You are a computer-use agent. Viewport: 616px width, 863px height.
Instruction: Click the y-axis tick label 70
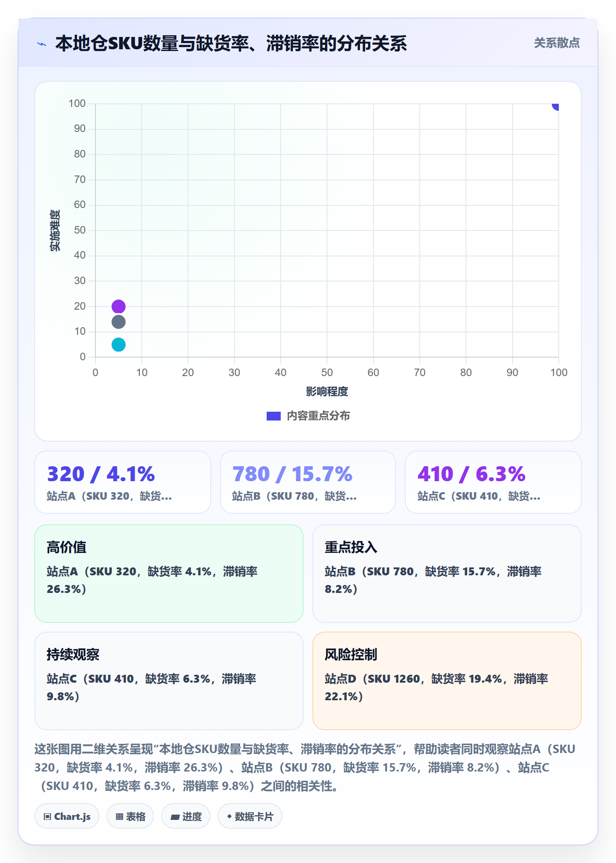pos(80,179)
